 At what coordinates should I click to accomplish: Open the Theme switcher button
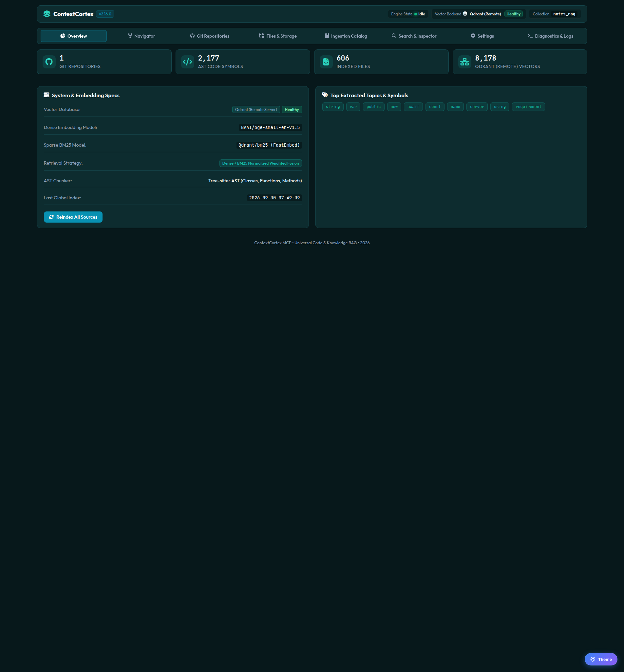pos(601,659)
